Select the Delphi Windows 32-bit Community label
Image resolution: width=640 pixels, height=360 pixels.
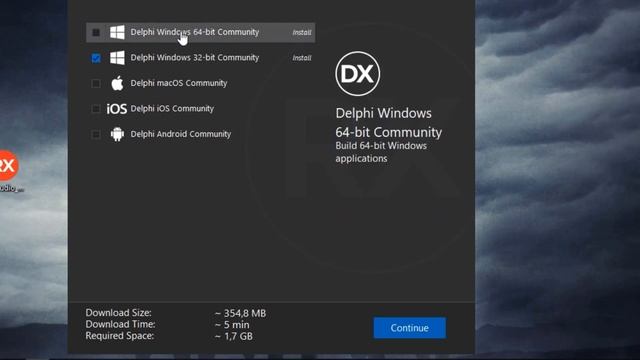coord(195,58)
